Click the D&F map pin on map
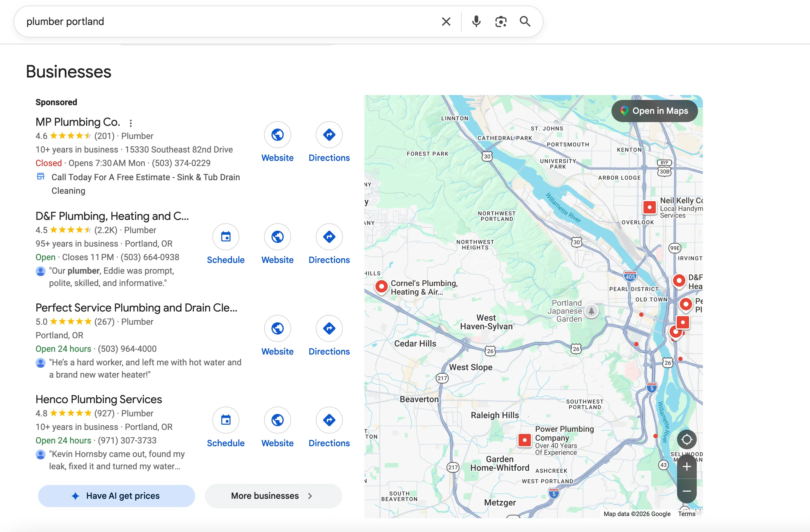 point(679,281)
